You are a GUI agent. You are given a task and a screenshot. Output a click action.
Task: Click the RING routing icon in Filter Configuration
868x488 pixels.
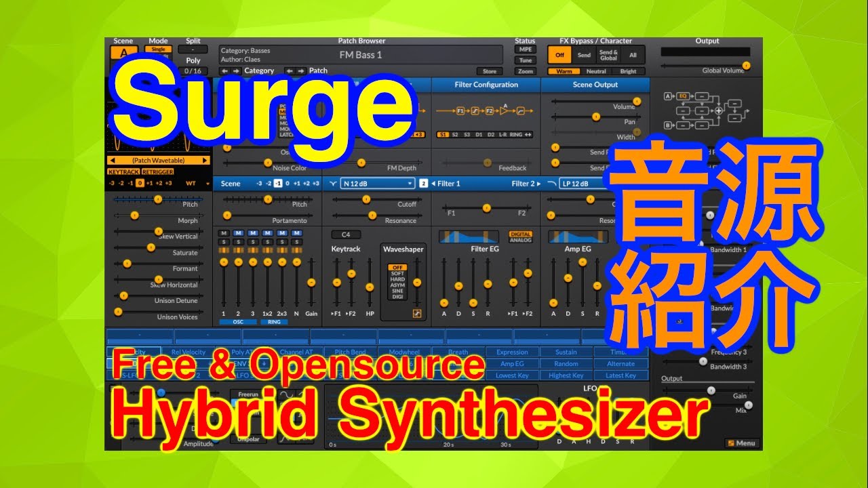[x=515, y=135]
